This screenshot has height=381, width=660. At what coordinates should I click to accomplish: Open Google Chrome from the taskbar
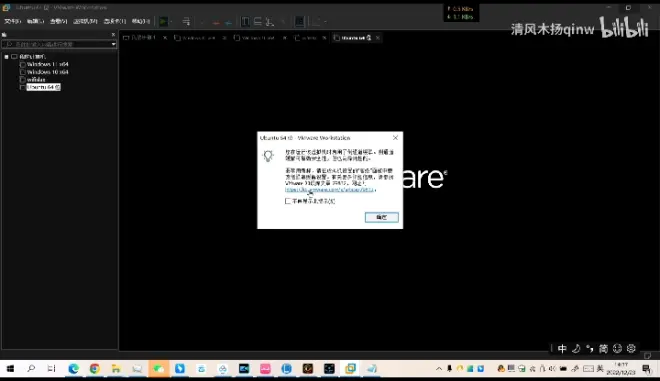click(x=95, y=369)
